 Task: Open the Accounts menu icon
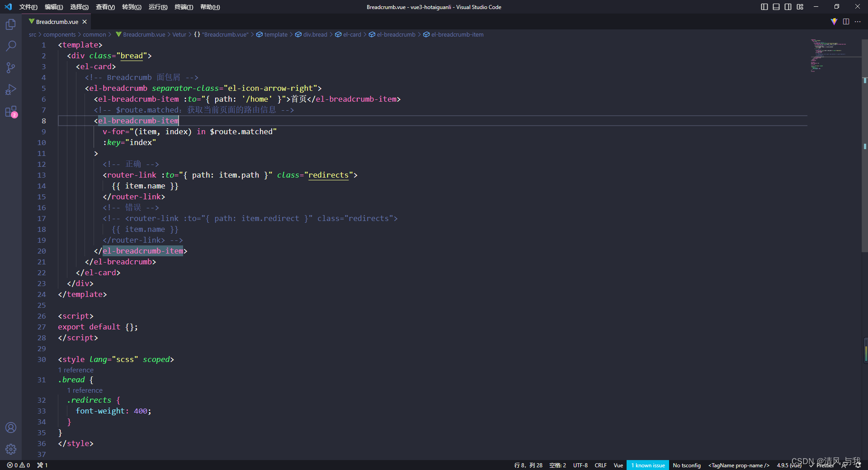coord(11,428)
